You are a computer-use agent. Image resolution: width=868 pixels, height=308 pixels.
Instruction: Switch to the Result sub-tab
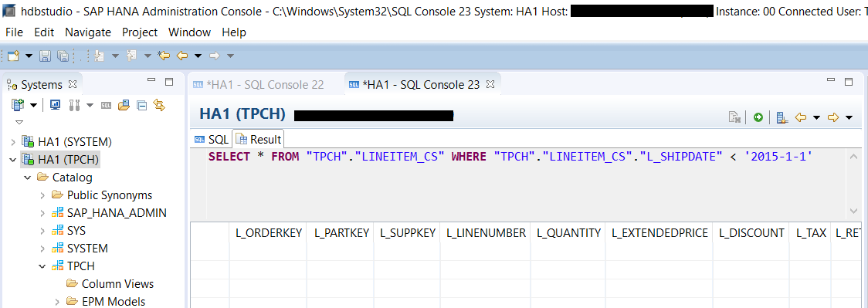[x=259, y=140]
